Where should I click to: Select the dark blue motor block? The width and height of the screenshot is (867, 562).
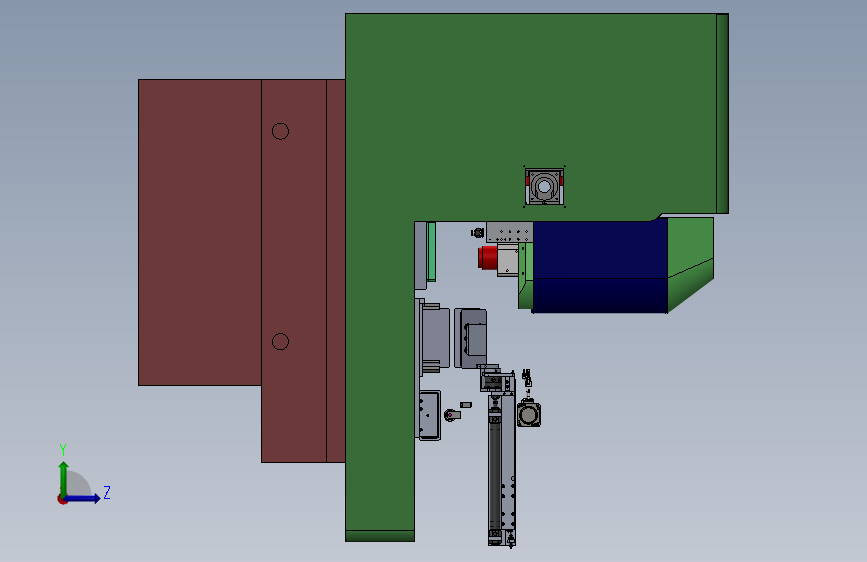point(600,267)
